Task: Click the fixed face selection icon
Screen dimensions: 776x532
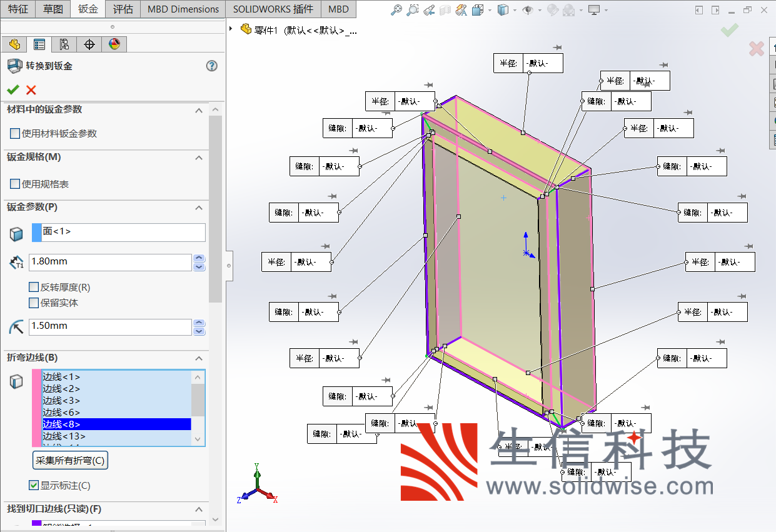Action: point(16,234)
